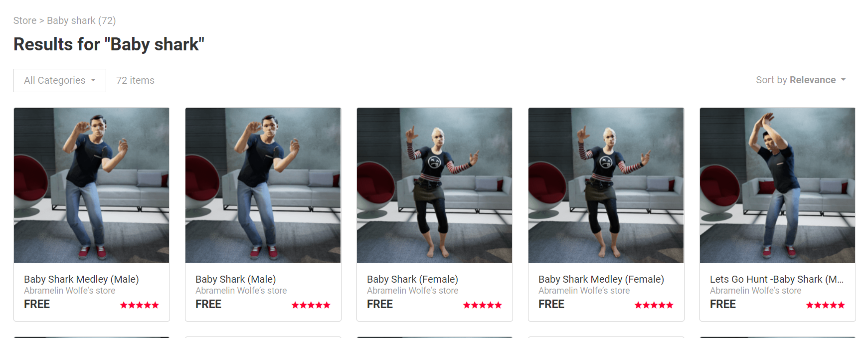Screen dimensions: 868x338
Task: Click the Baby Shark Medley (Male) title
Action: coord(81,279)
